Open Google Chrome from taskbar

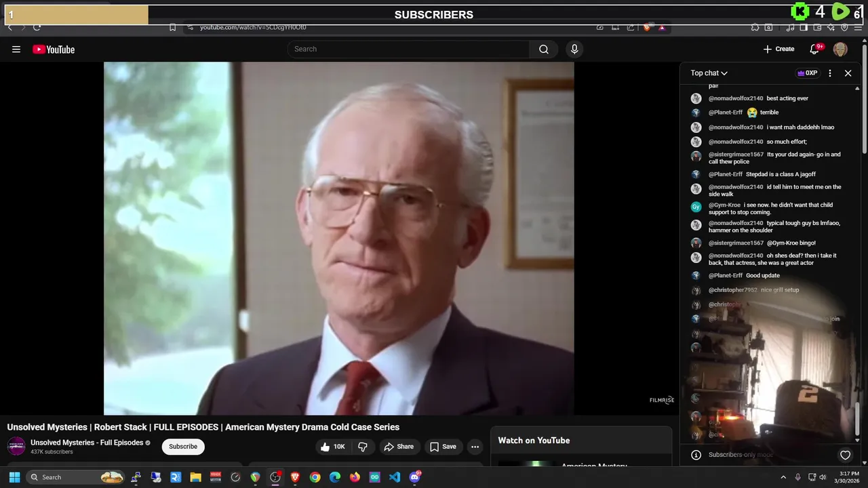(x=315, y=477)
